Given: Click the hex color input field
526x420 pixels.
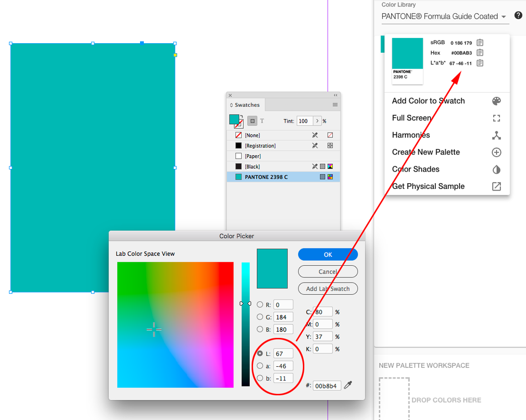Looking at the screenshot, I should pyautogui.click(x=327, y=386).
